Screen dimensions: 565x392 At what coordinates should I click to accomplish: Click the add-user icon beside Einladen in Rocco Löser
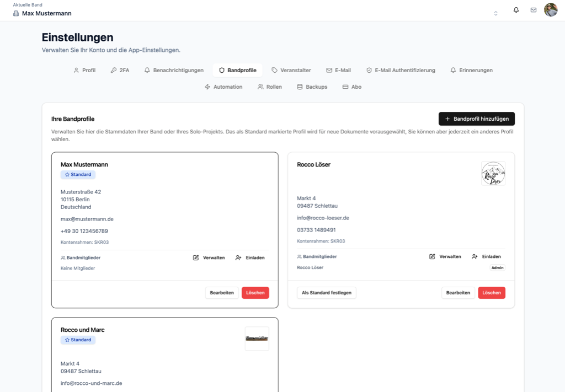coord(475,257)
